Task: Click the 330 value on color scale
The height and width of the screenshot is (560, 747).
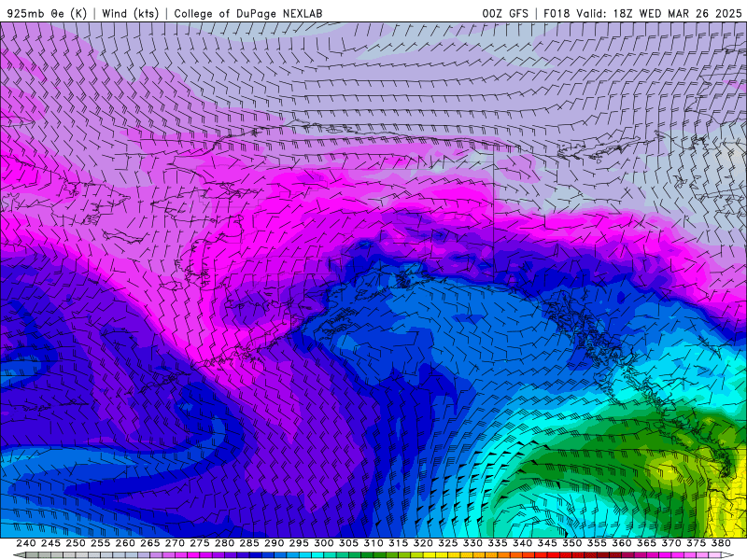Action: point(472,543)
